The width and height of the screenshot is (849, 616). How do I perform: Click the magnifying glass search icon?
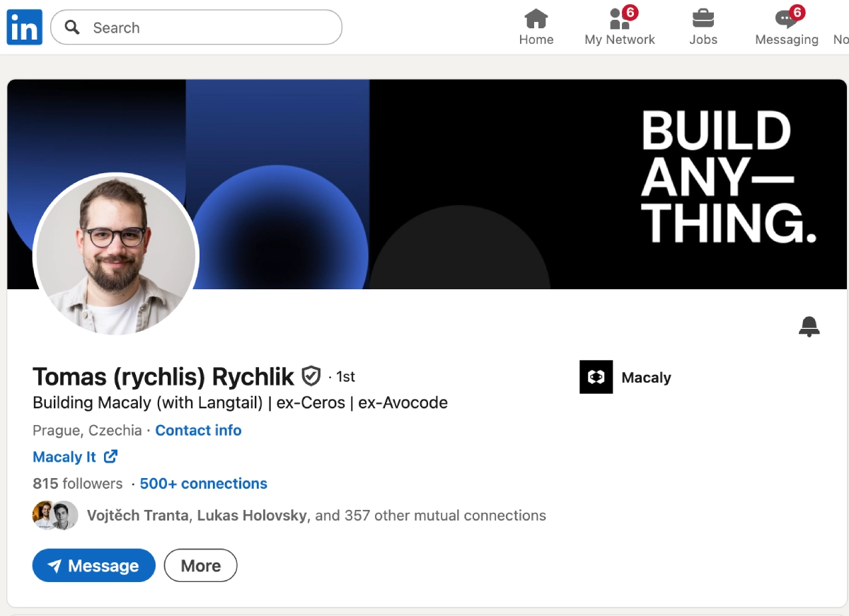click(x=71, y=28)
